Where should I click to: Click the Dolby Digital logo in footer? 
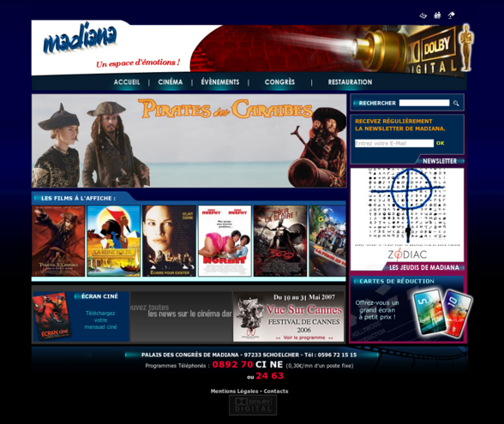253,405
